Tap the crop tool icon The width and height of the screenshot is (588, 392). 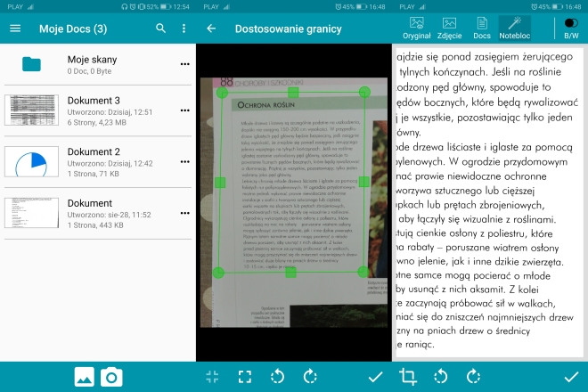(408, 377)
